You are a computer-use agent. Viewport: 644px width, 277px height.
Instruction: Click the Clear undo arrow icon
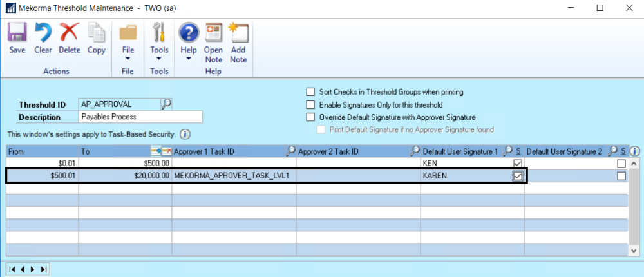[43, 32]
